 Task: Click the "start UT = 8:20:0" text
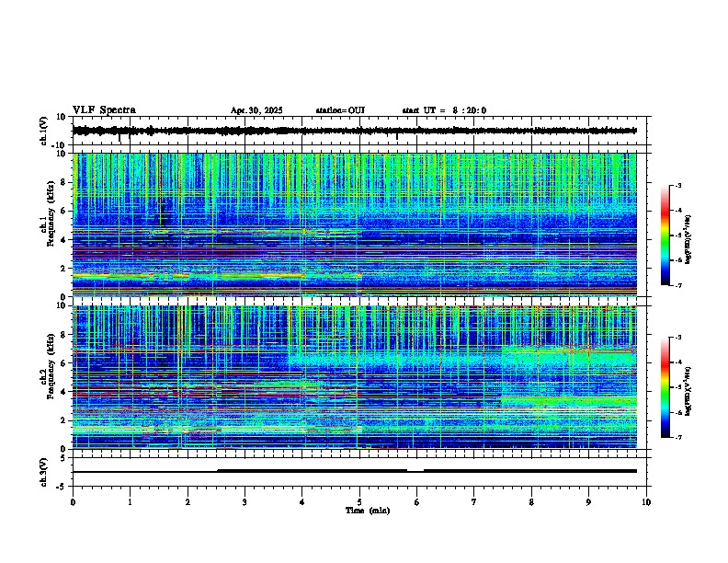tap(444, 110)
